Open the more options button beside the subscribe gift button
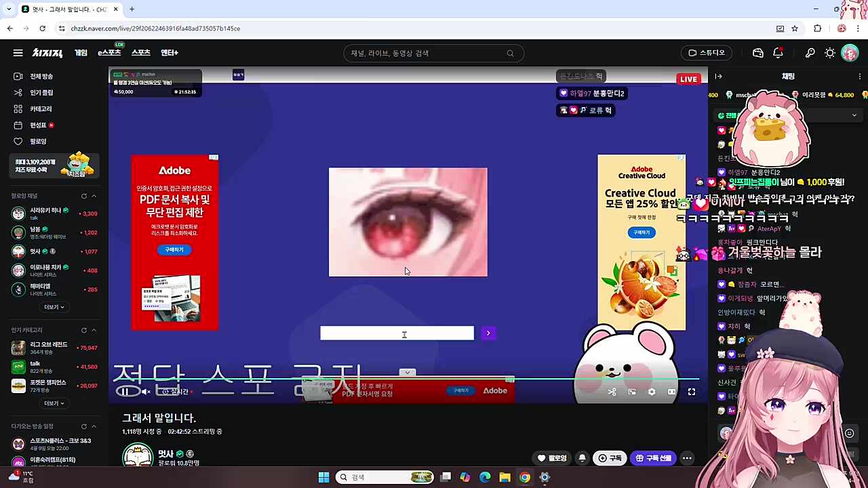The image size is (868, 488). point(687,458)
